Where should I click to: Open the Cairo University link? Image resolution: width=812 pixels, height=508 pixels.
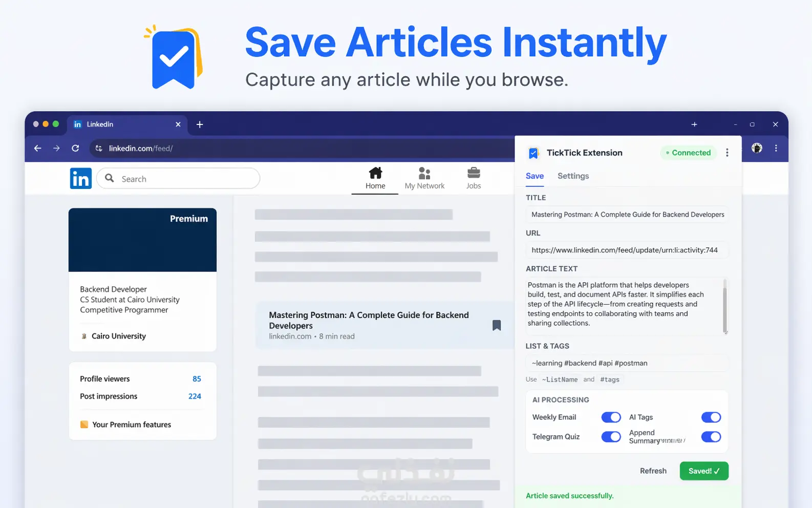(119, 336)
